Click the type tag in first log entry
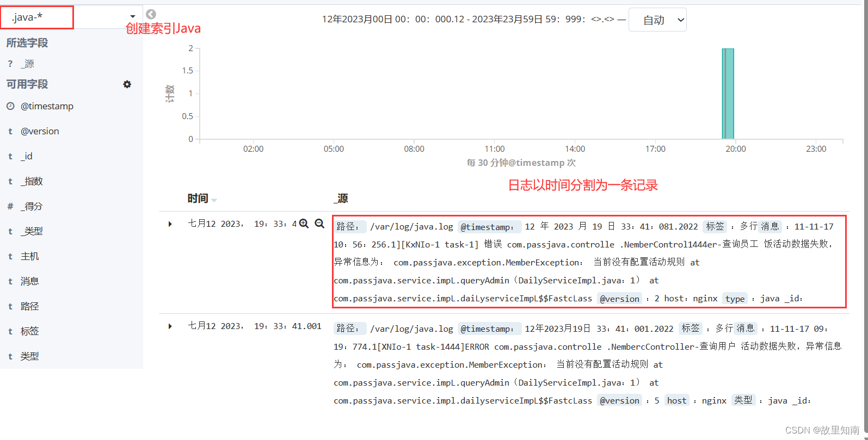The image size is (868, 440). 735,299
